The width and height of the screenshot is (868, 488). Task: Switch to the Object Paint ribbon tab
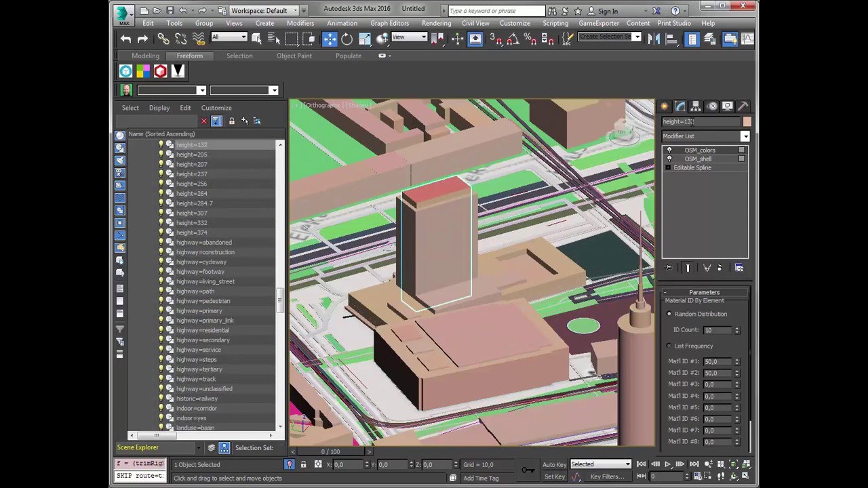click(x=294, y=56)
